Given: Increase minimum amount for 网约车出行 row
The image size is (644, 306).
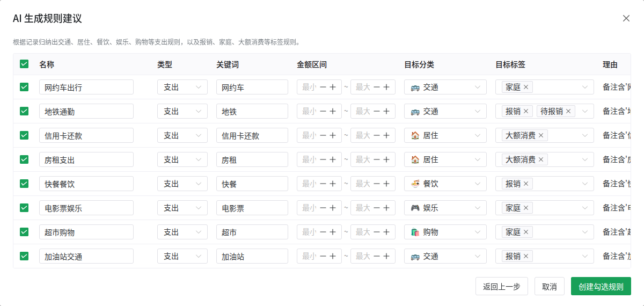Looking at the screenshot, I should point(333,87).
